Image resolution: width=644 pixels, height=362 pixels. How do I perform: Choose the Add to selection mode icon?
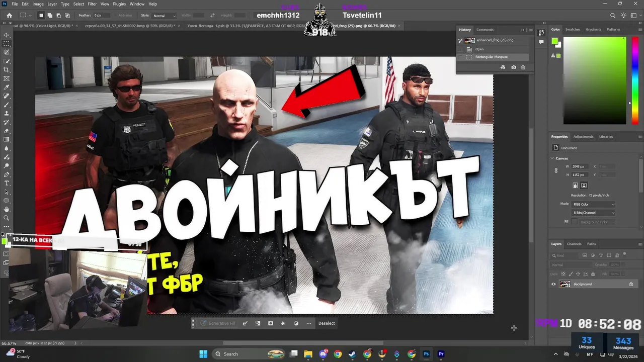click(x=50, y=16)
